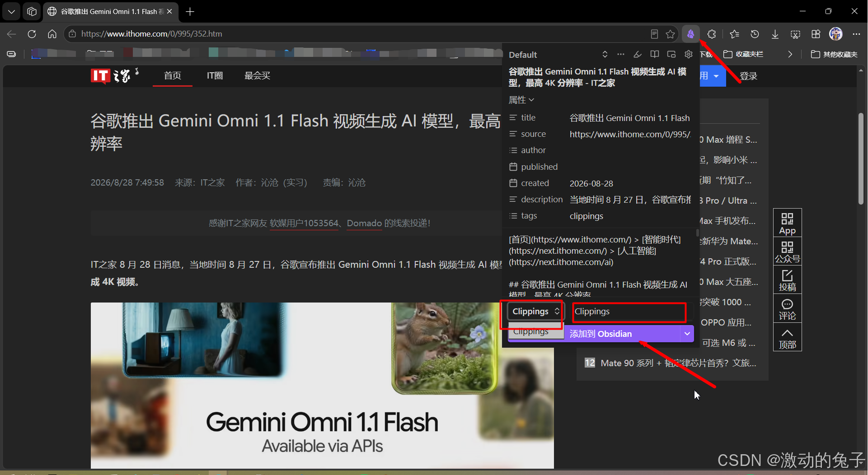Image resolution: width=868 pixels, height=475 pixels.
Task: Open a new browser tab
Action: pos(190,12)
